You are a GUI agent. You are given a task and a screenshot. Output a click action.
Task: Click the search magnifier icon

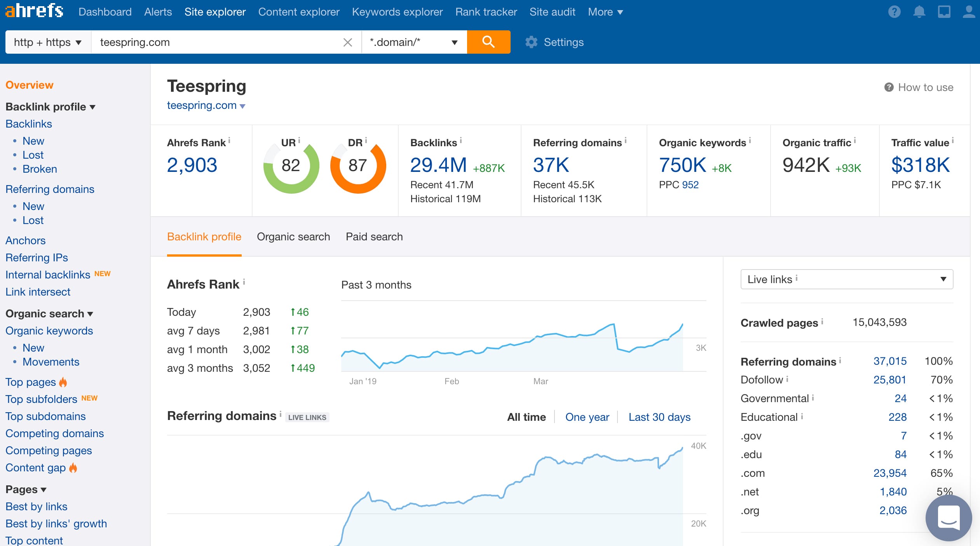488,42
